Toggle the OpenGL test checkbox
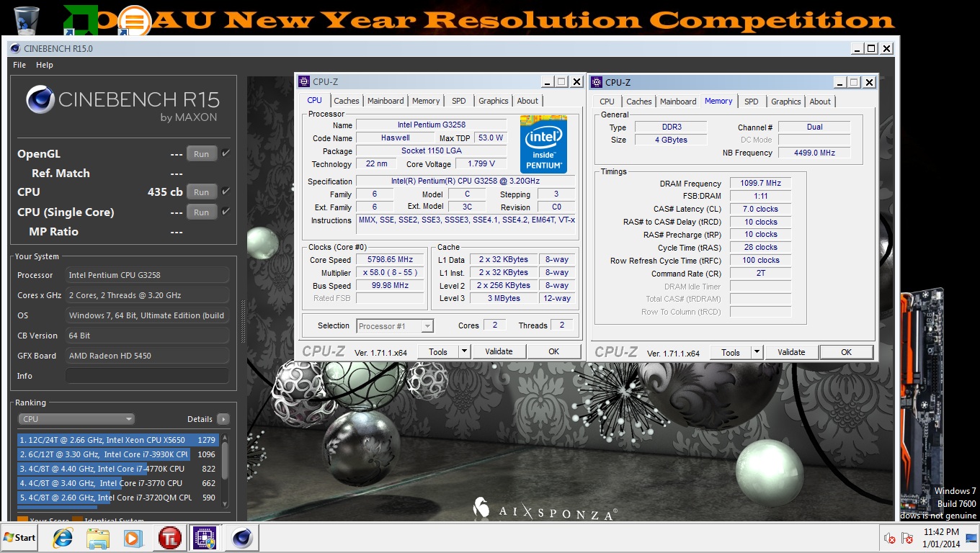 (x=226, y=153)
